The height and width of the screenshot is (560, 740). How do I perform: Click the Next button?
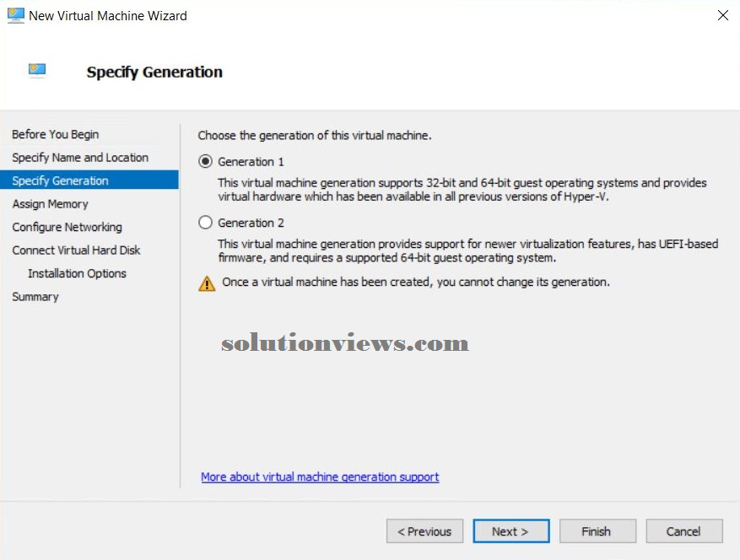(511, 531)
